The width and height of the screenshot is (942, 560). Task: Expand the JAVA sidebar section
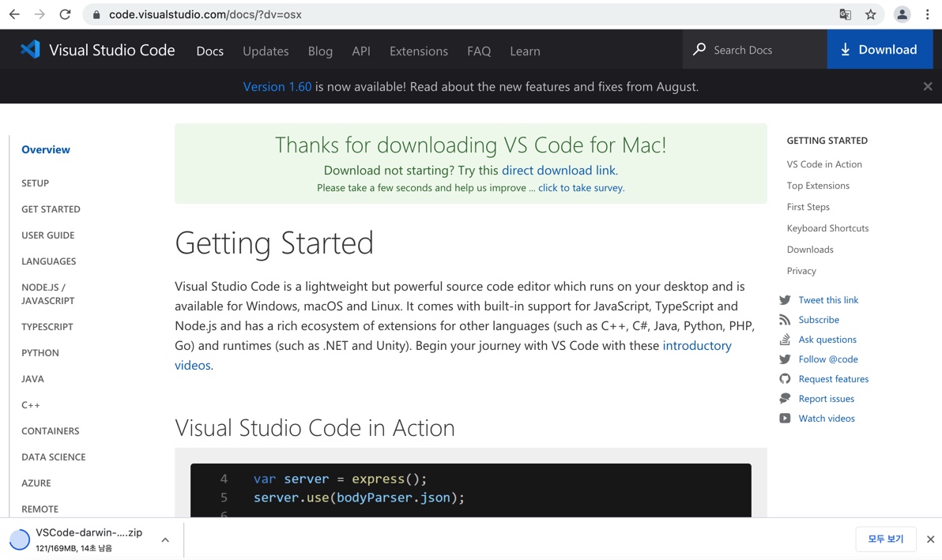[x=32, y=379]
